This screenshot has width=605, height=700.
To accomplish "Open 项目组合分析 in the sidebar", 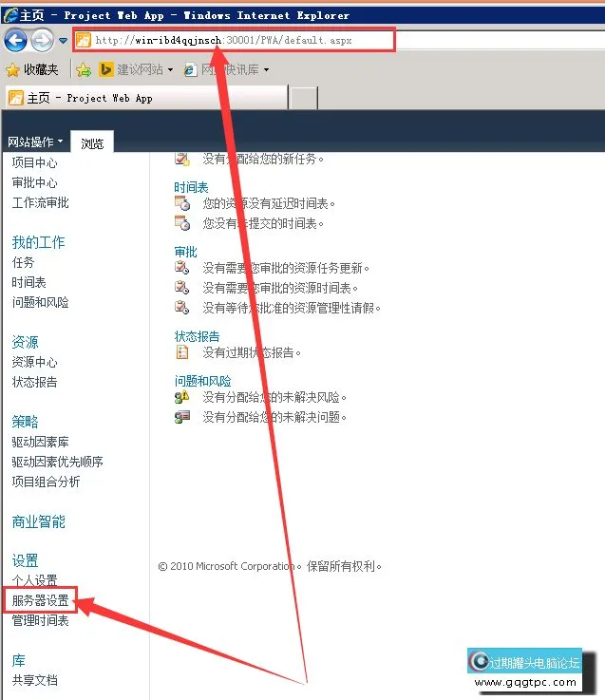I will (x=46, y=482).
